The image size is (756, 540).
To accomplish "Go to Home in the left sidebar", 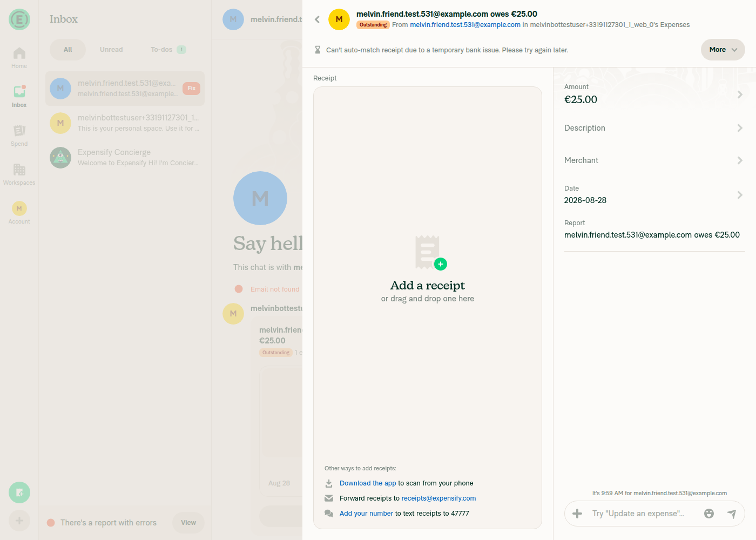I will [x=19, y=58].
